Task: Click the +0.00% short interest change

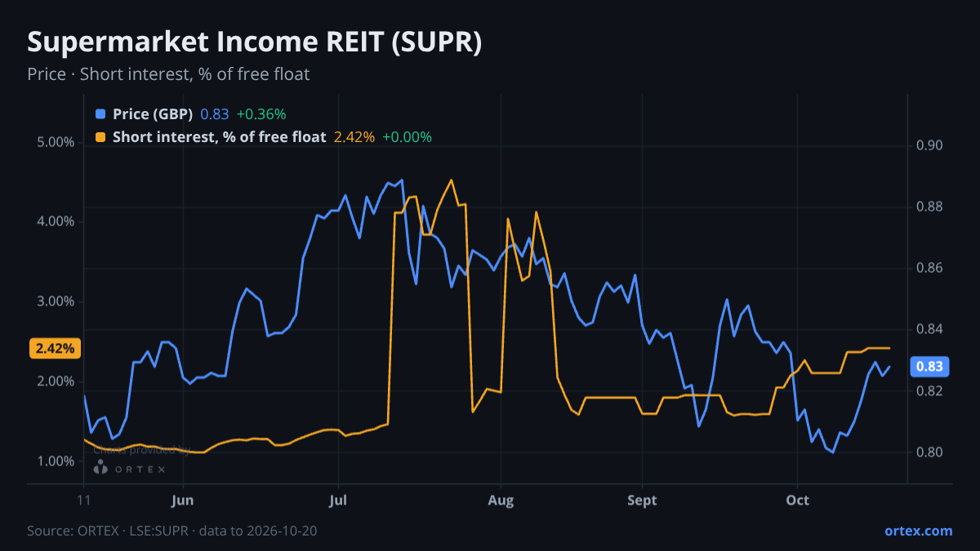Action: 407,137
